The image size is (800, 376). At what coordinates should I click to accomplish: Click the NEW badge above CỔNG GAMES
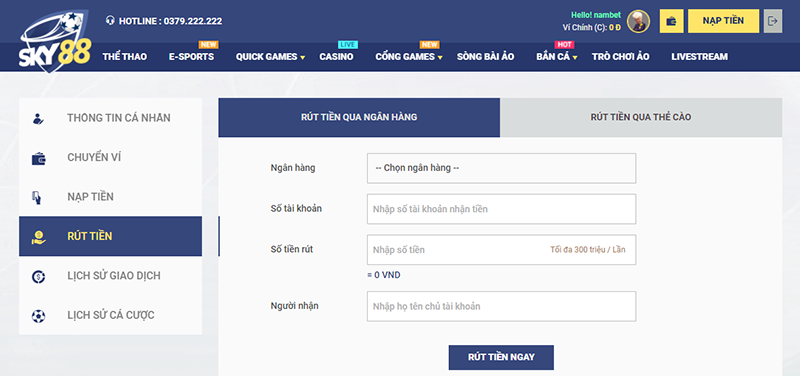point(429,44)
